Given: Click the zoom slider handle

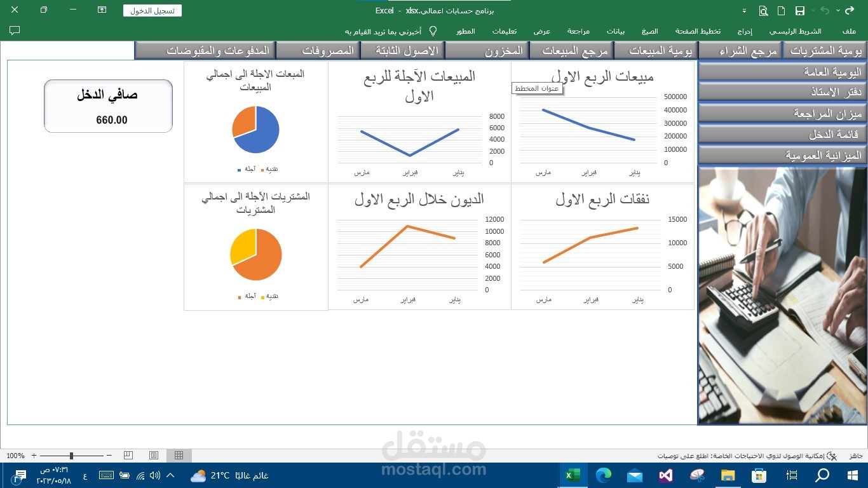Looking at the screenshot, I should 71,456.
